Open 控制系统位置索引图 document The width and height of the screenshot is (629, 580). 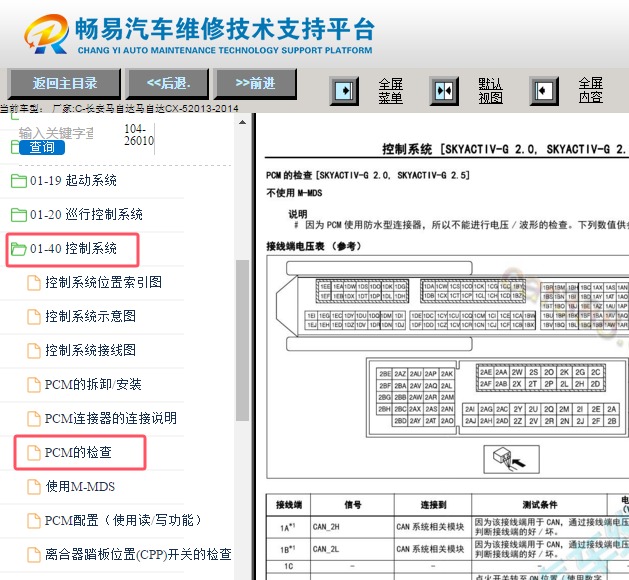click(103, 282)
